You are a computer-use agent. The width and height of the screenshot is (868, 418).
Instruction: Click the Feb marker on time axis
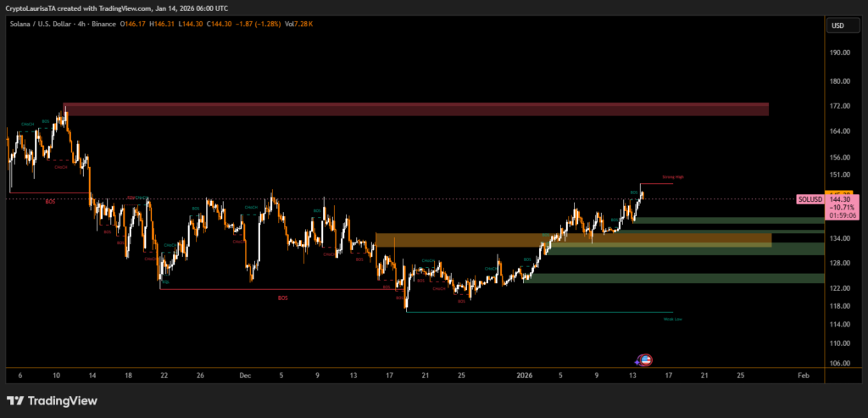(x=804, y=374)
